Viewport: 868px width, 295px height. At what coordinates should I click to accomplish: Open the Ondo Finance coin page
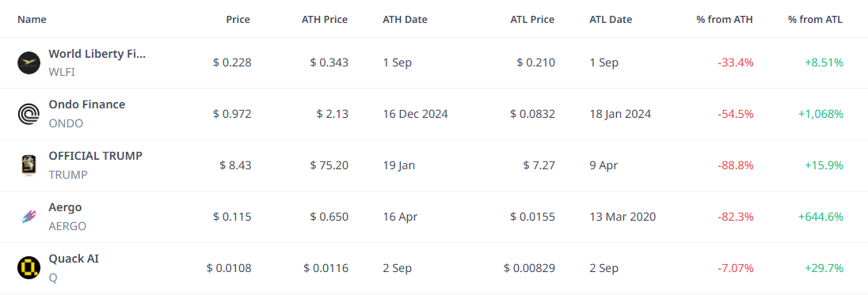(87, 104)
